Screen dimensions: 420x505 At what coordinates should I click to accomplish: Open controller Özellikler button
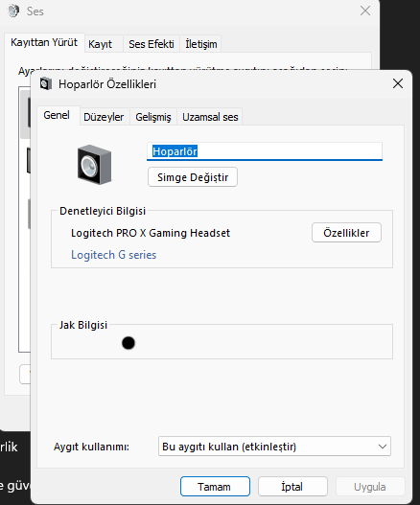pyautogui.click(x=346, y=233)
